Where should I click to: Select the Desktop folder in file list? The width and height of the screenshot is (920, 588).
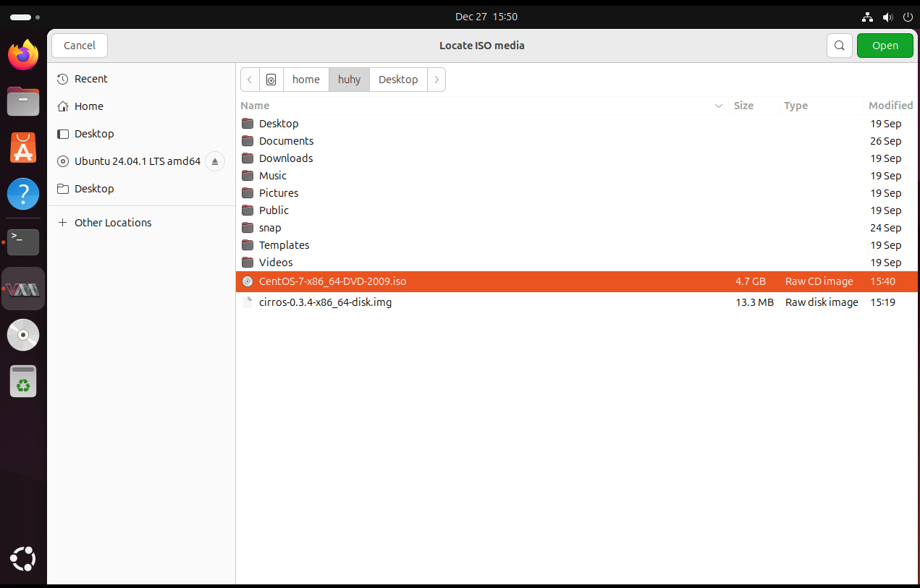point(577,124)
